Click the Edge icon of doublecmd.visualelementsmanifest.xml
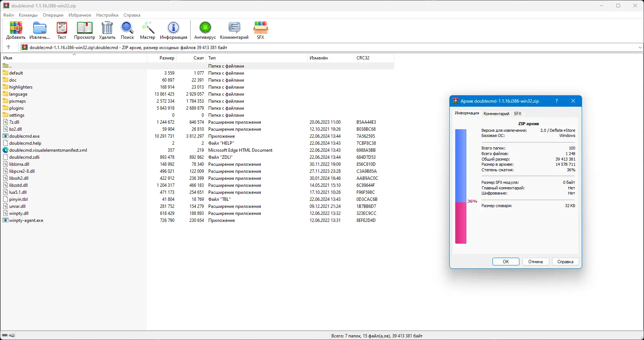This screenshot has width=644, height=340. (6, 150)
